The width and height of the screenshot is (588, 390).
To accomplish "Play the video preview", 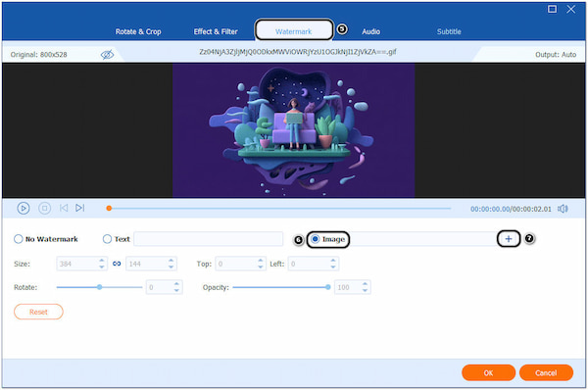I will coord(24,208).
